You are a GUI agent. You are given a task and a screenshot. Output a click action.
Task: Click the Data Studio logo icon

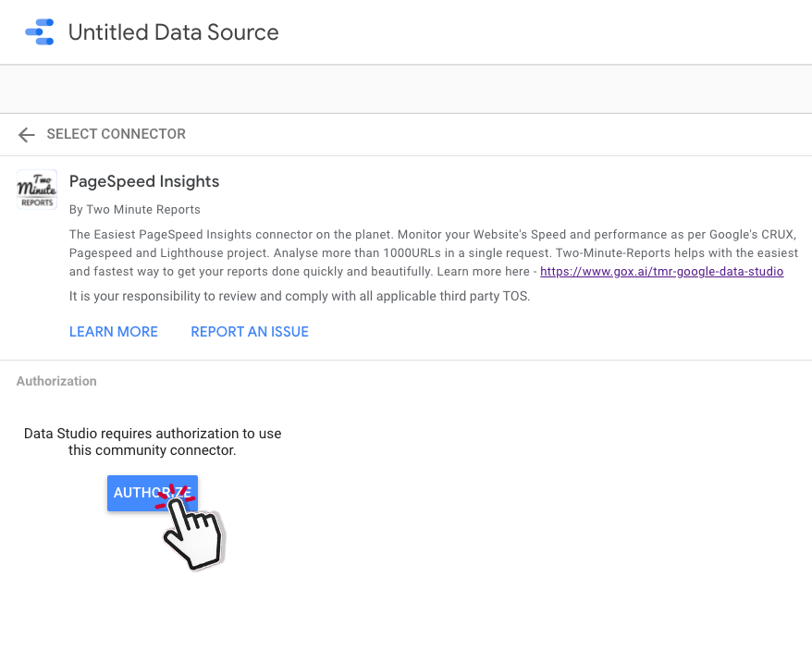40,32
